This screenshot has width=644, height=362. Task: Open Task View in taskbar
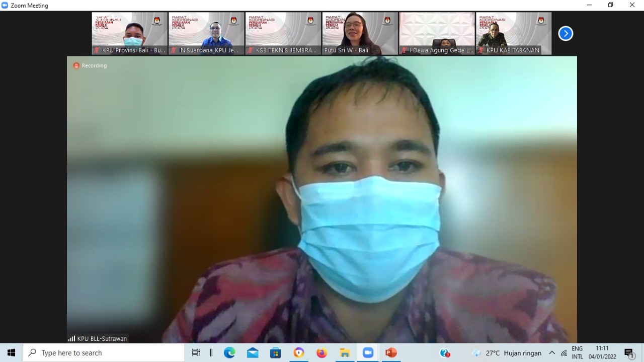coord(196,353)
